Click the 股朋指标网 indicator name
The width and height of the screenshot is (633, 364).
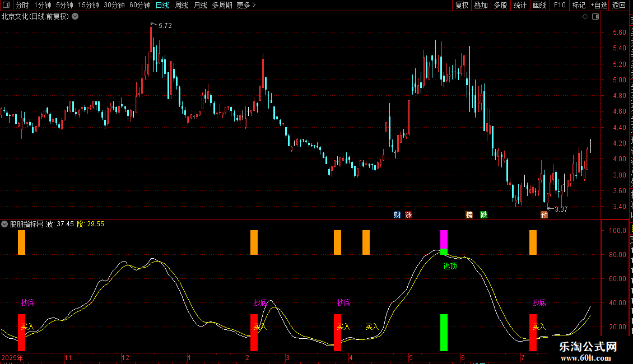27,224
